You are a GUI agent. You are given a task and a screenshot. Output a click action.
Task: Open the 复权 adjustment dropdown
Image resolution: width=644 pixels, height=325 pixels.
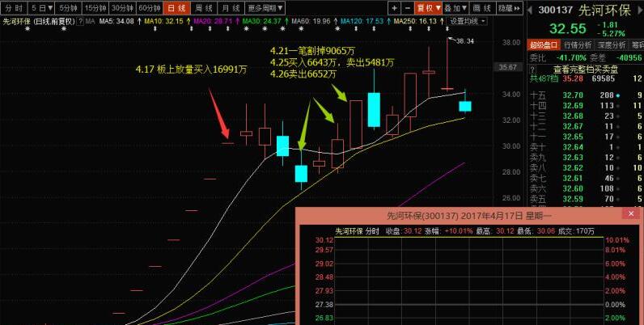428,8
